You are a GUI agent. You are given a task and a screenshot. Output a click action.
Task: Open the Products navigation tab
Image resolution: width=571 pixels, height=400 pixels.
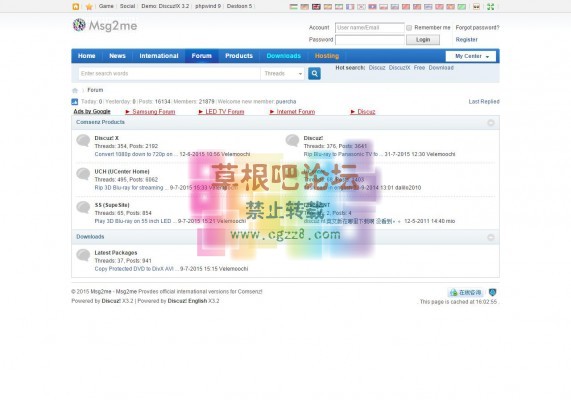pyautogui.click(x=239, y=56)
